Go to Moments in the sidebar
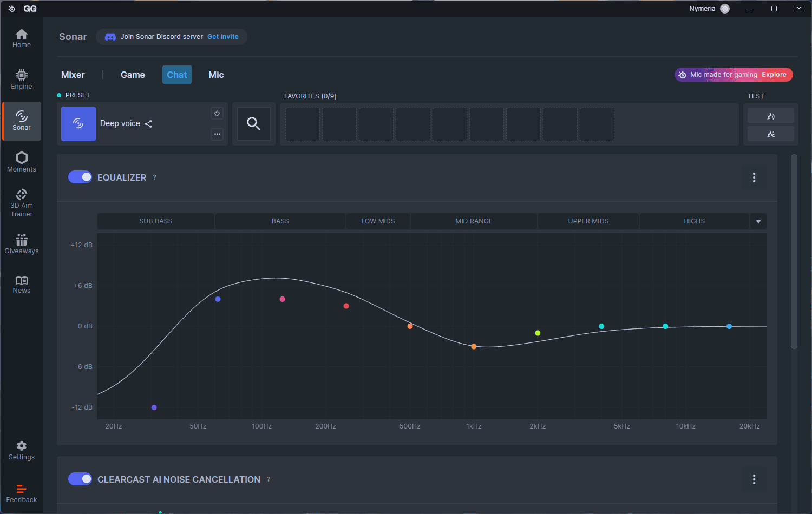Screen dimensions: 812x514 point(22,162)
